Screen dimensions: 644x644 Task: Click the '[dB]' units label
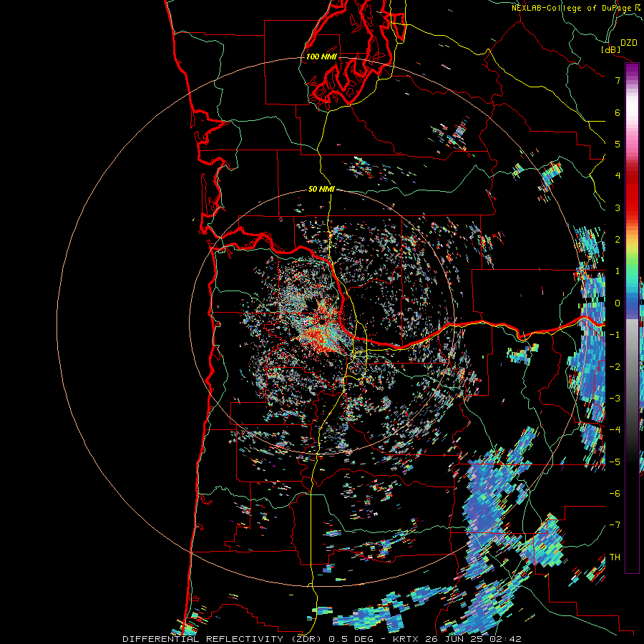click(x=610, y=49)
